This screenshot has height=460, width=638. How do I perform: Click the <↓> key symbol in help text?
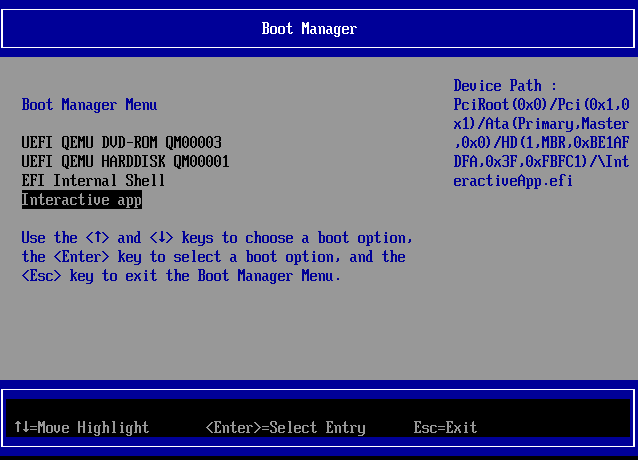(x=161, y=238)
